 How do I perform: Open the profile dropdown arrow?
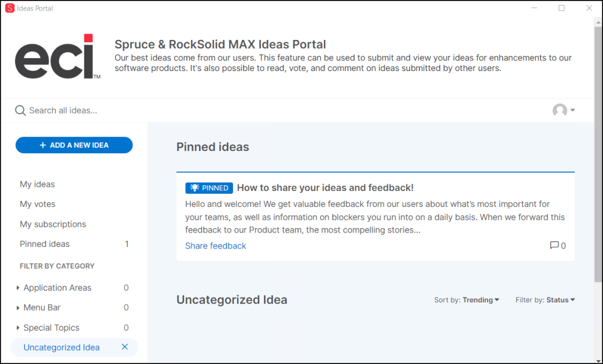[x=572, y=110]
